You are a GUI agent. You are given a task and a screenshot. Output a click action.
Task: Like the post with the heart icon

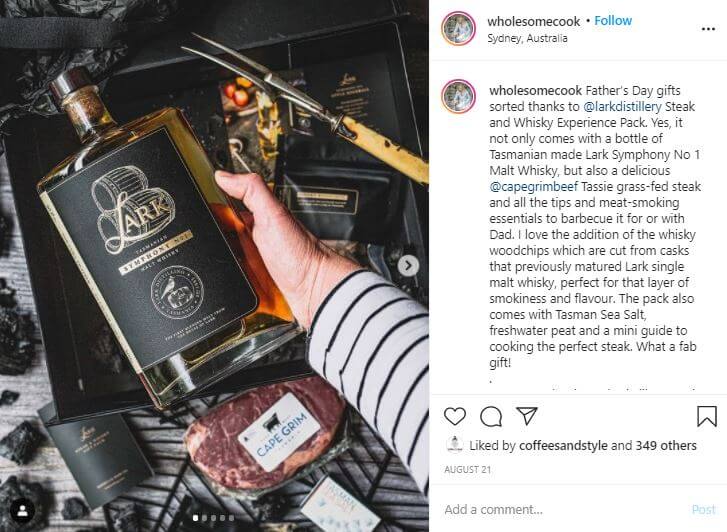pyautogui.click(x=455, y=416)
